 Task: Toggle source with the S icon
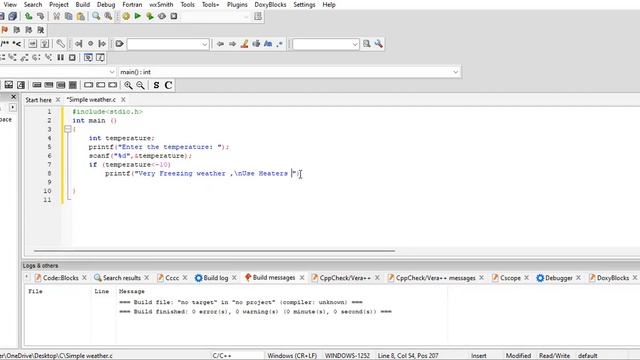click(x=156, y=85)
